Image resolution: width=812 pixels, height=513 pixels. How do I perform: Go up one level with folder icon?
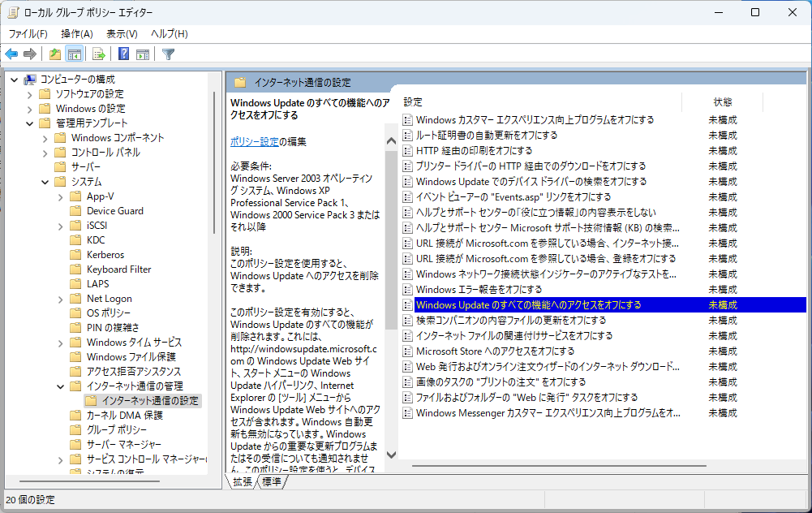click(54, 54)
